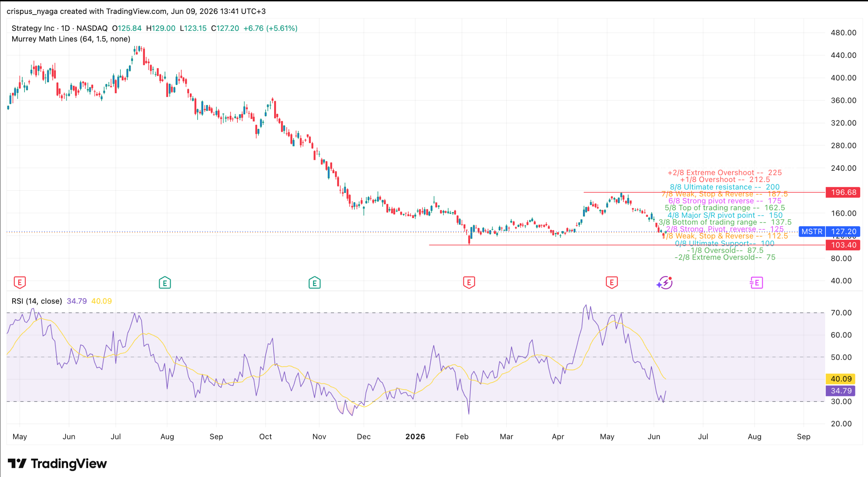The width and height of the screenshot is (868, 477).
Task: Click the red earnings marker near May 2025
Action: 20,282
